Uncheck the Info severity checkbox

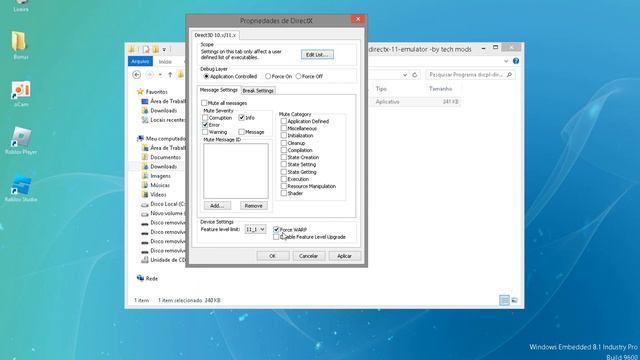click(x=242, y=118)
